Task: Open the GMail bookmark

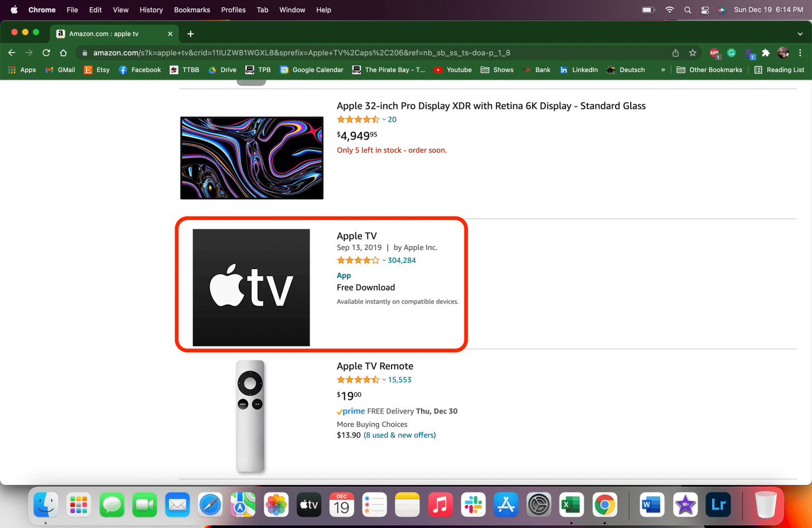Action: [x=60, y=70]
